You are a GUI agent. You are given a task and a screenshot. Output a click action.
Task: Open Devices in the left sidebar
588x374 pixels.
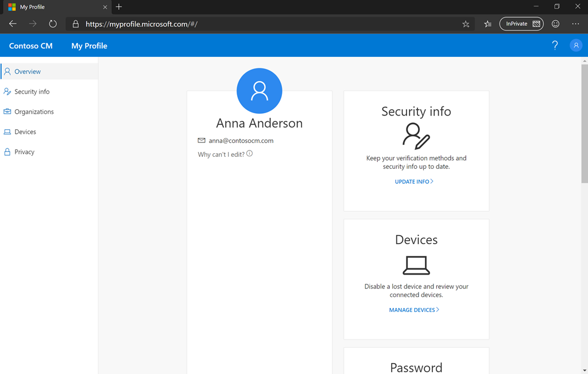pyautogui.click(x=25, y=132)
